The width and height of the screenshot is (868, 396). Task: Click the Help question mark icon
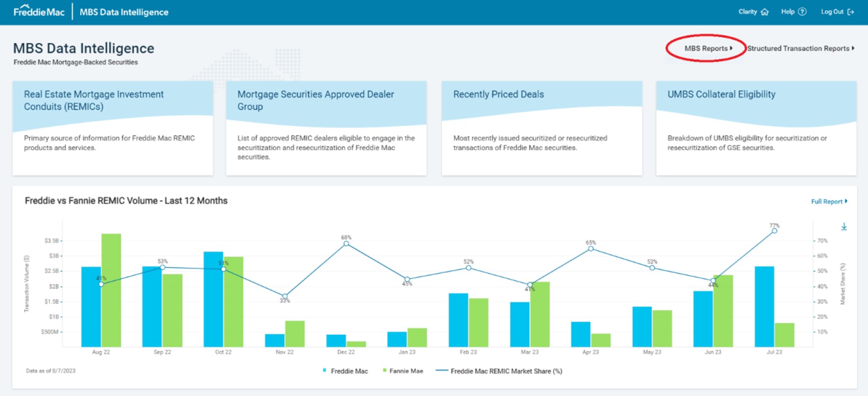pyautogui.click(x=802, y=11)
